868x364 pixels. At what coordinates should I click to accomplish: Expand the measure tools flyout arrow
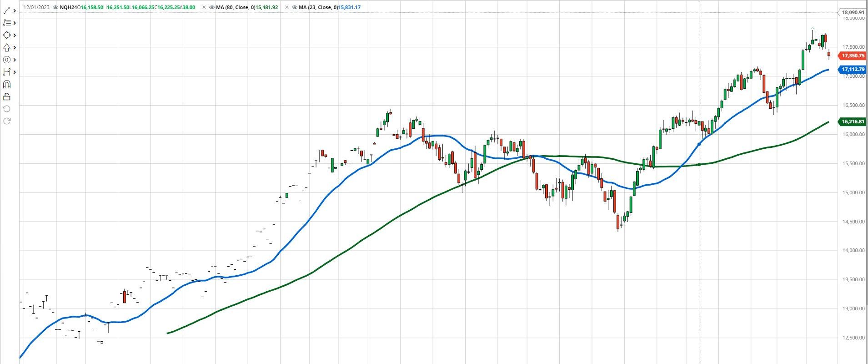(15, 72)
